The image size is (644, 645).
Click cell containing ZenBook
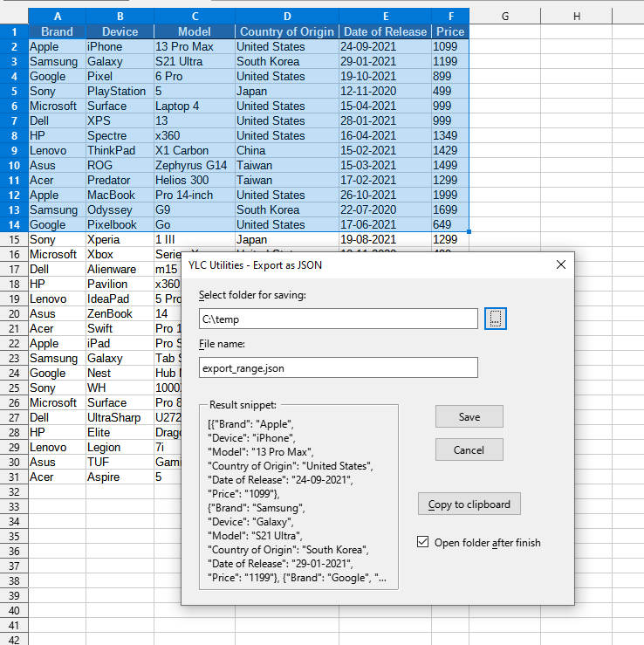tap(120, 313)
